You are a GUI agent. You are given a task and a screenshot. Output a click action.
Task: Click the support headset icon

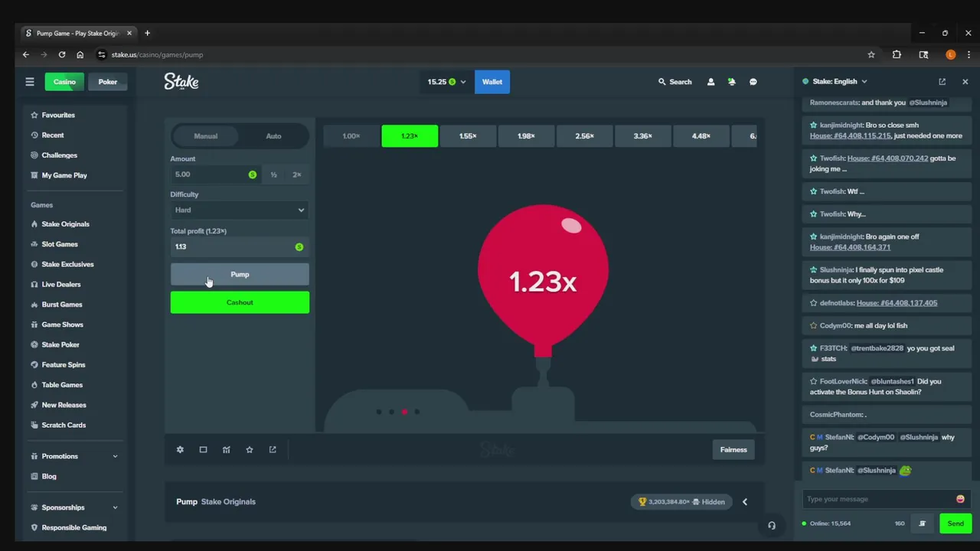[x=772, y=525]
